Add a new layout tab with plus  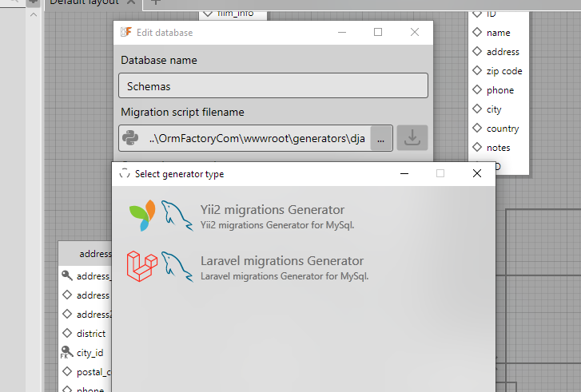[156, 2]
